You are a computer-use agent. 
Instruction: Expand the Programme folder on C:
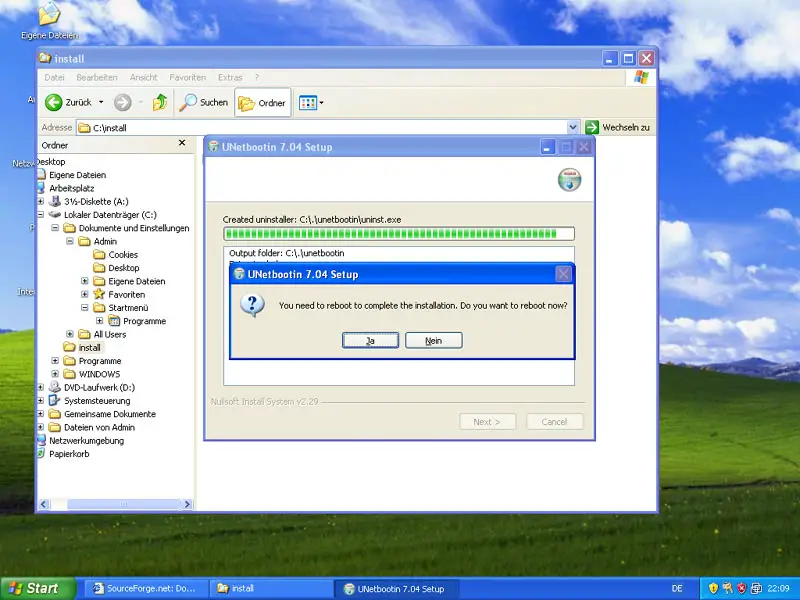coord(55,361)
